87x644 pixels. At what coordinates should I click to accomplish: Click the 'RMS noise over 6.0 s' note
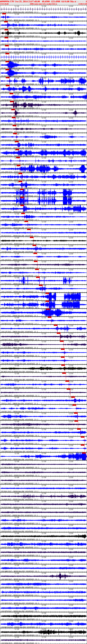click(43, 4)
